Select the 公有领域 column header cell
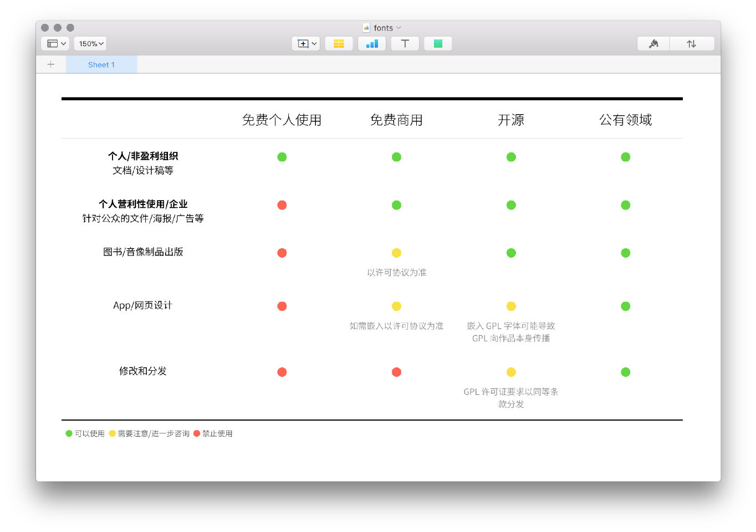The width and height of the screenshot is (756, 532). (x=625, y=120)
